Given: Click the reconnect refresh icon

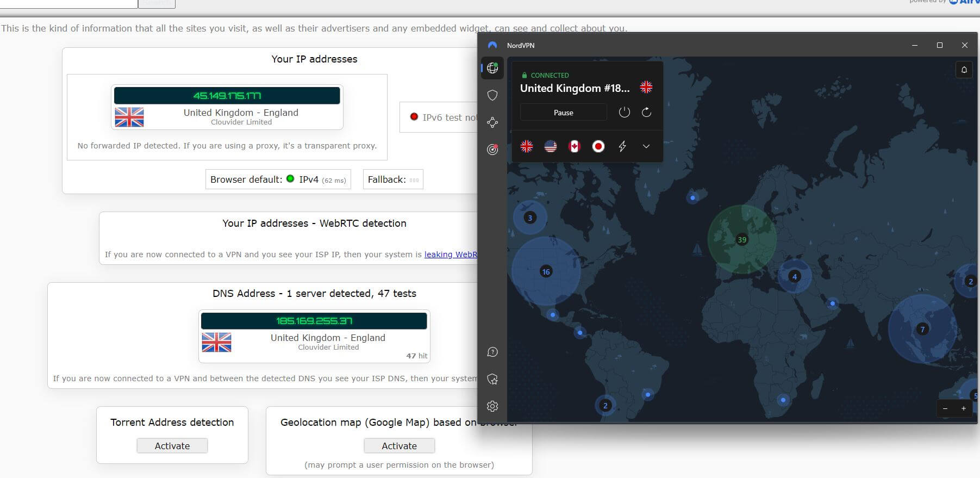Looking at the screenshot, I should click(x=646, y=113).
